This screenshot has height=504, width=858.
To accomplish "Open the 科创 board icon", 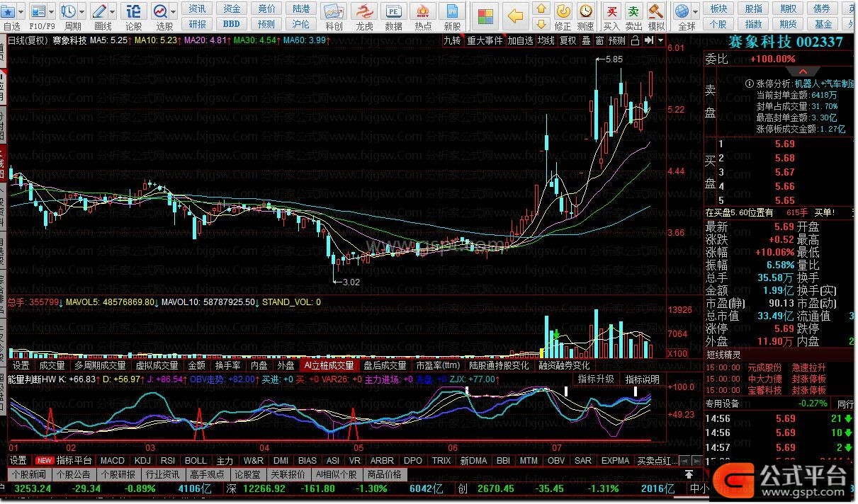I will coord(334,12).
